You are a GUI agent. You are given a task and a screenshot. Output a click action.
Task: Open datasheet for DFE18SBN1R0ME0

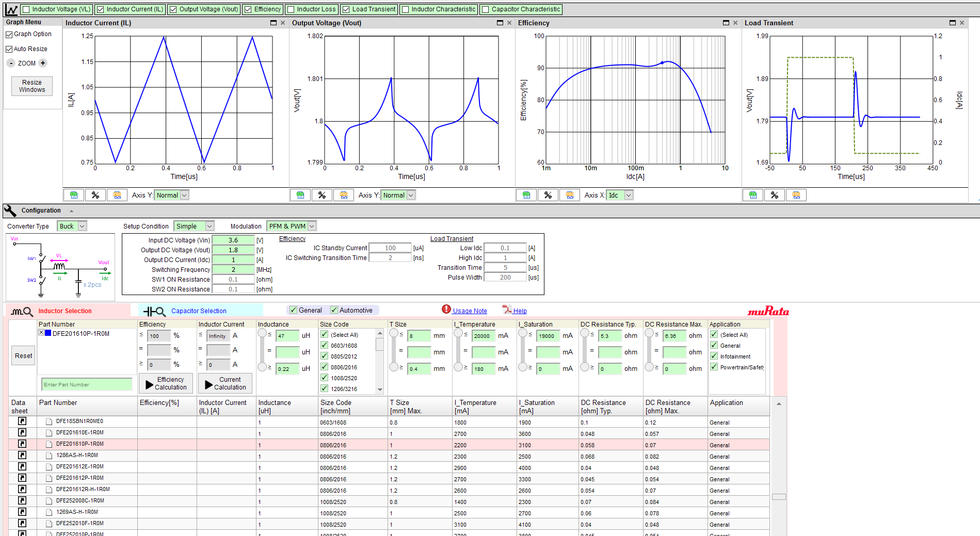click(22, 422)
